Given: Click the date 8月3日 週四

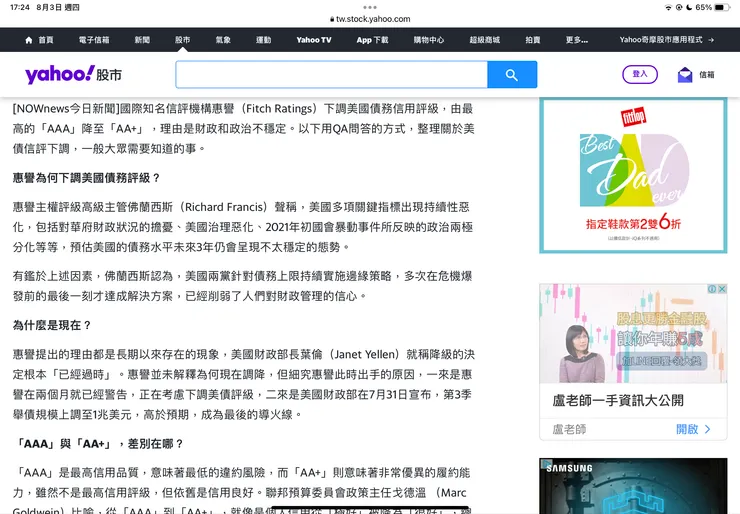Looking at the screenshot, I should click(x=58, y=7).
